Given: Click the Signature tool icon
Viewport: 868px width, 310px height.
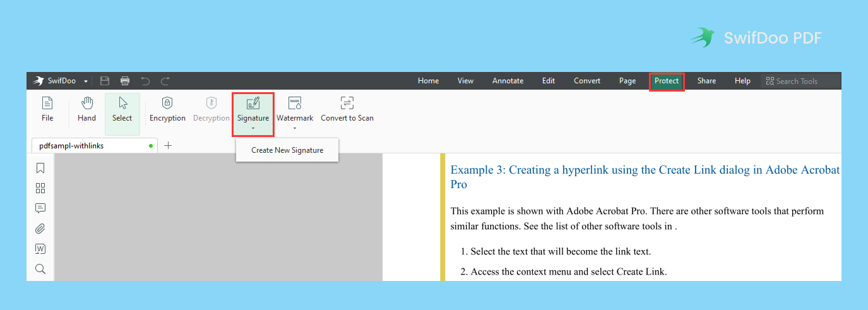Looking at the screenshot, I should (253, 103).
